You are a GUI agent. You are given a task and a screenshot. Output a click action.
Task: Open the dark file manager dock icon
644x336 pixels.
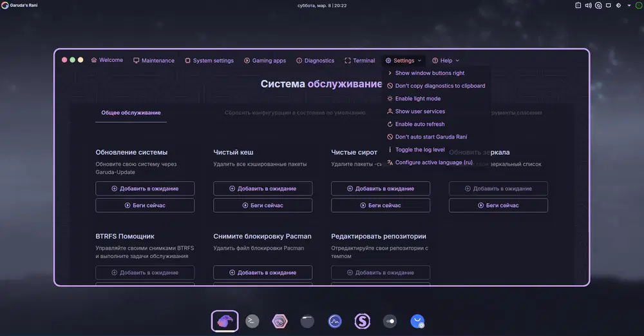[307, 321]
